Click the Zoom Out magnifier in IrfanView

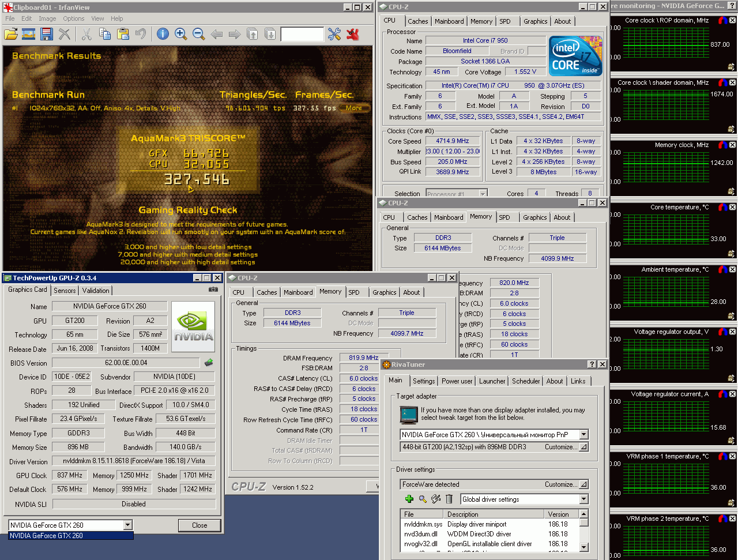pyautogui.click(x=199, y=34)
